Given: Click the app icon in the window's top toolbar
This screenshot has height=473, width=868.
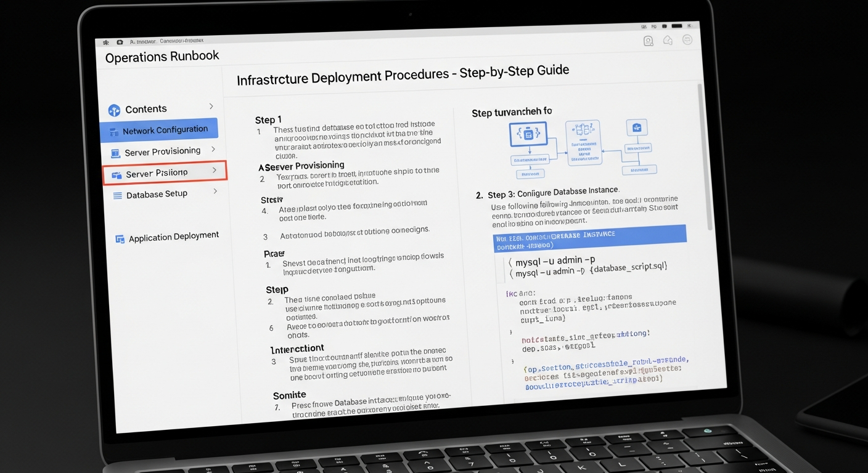Looking at the screenshot, I should pyautogui.click(x=120, y=42).
